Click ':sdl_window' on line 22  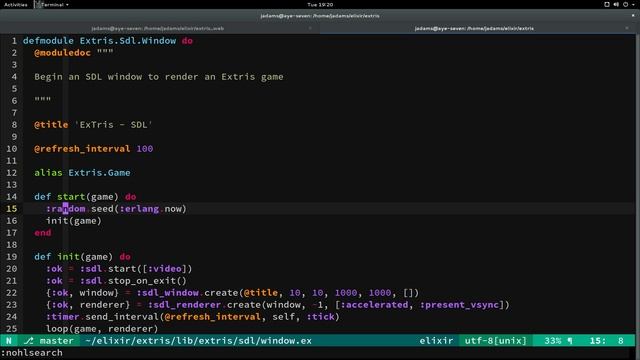click(x=167, y=293)
